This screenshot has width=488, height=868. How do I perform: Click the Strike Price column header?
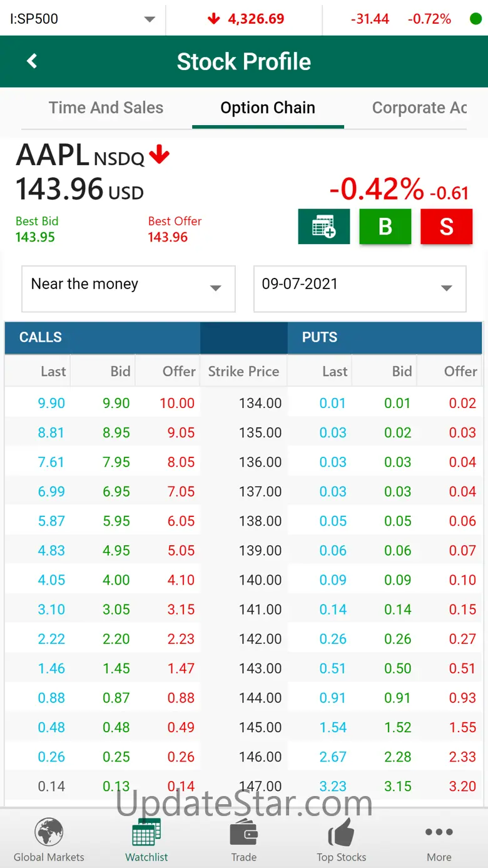click(243, 371)
